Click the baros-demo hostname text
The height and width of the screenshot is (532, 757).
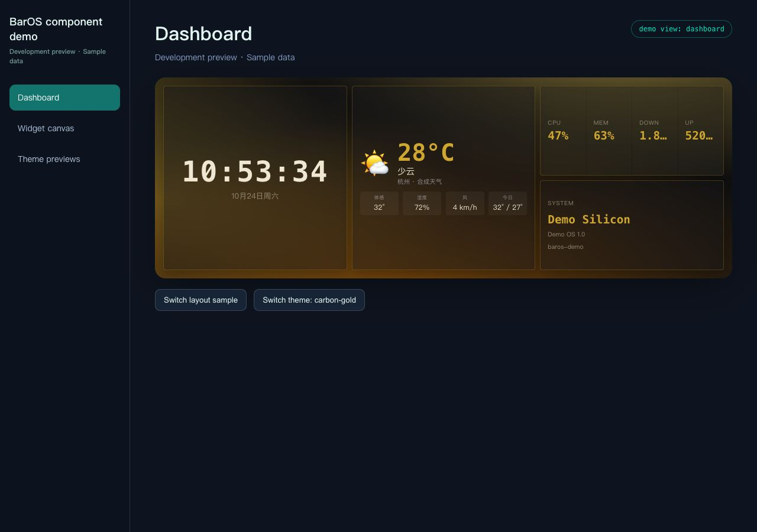click(x=565, y=247)
